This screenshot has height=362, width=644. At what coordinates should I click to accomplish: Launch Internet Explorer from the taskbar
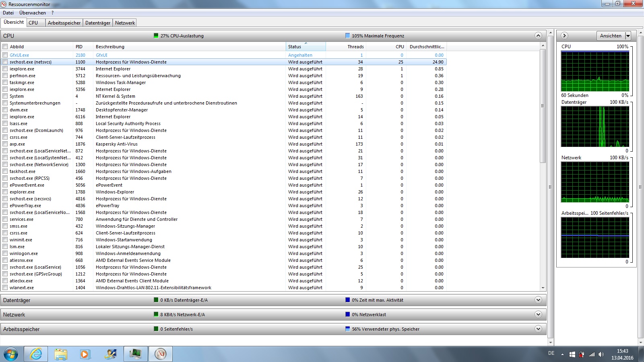click(36, 354)
